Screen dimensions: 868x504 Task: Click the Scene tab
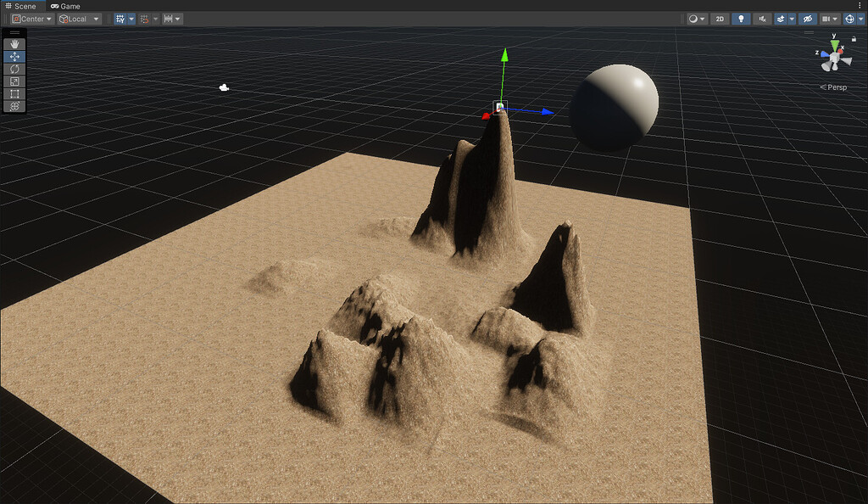[24, 5]
